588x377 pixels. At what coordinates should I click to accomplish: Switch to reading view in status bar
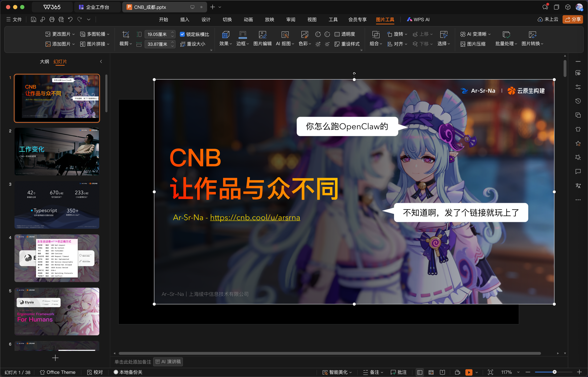[442, 372]
